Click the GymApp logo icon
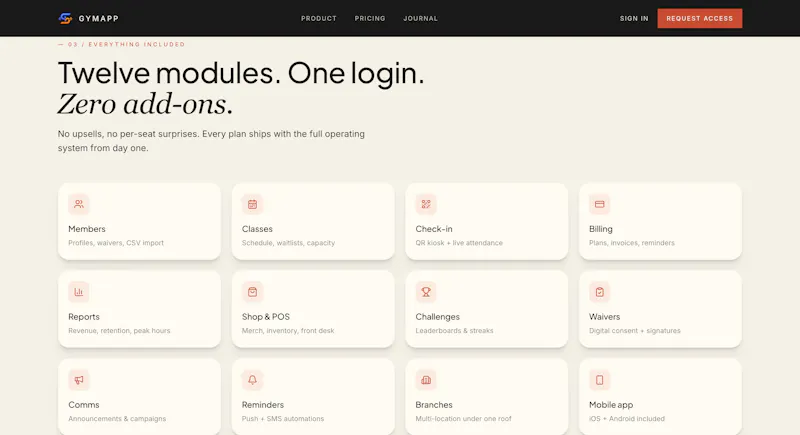 (65, 18)
